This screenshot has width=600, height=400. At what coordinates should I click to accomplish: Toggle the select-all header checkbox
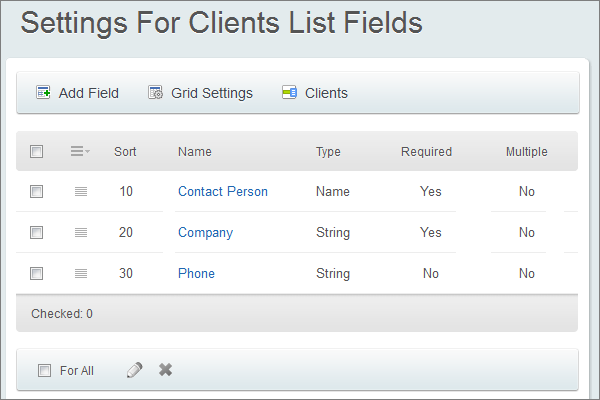pos(37,152)
